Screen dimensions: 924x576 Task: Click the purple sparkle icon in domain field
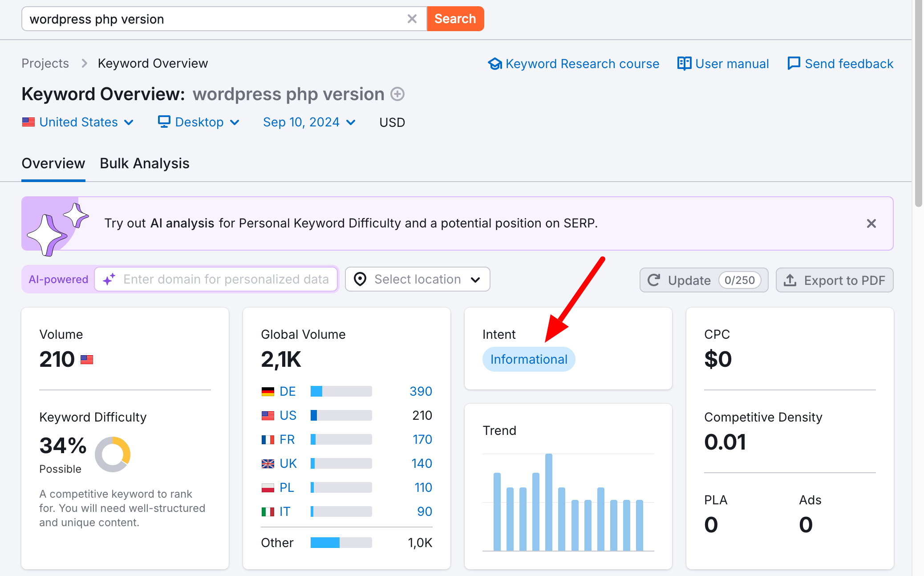[109, 279]
